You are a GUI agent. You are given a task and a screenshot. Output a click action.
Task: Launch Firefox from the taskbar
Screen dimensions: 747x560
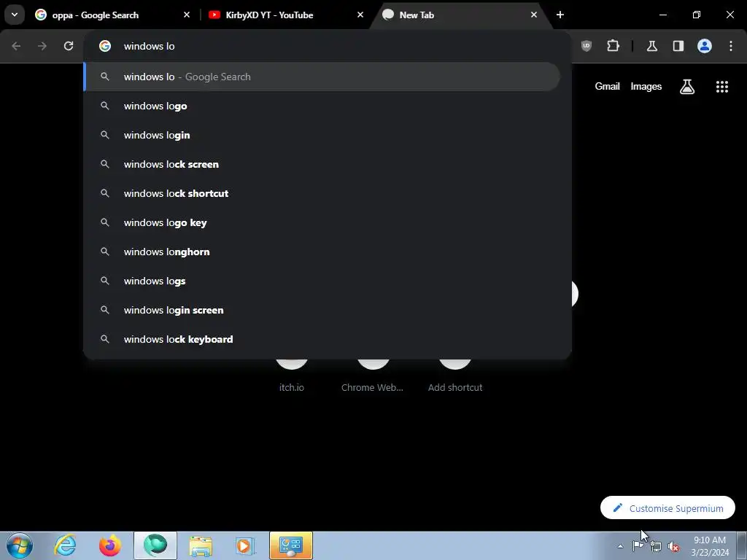pyautogui.click(x=110, y=545)
